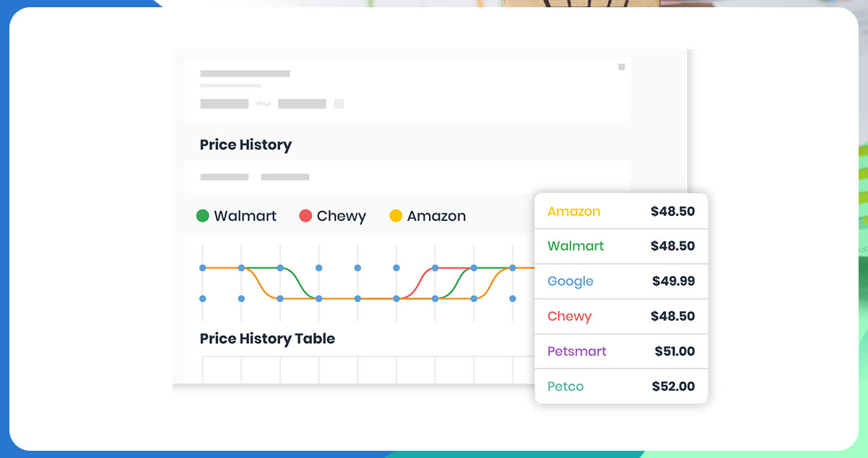868x458 pixels.
Task: Click the green Walmart legend dot
Action: point(203,215)
